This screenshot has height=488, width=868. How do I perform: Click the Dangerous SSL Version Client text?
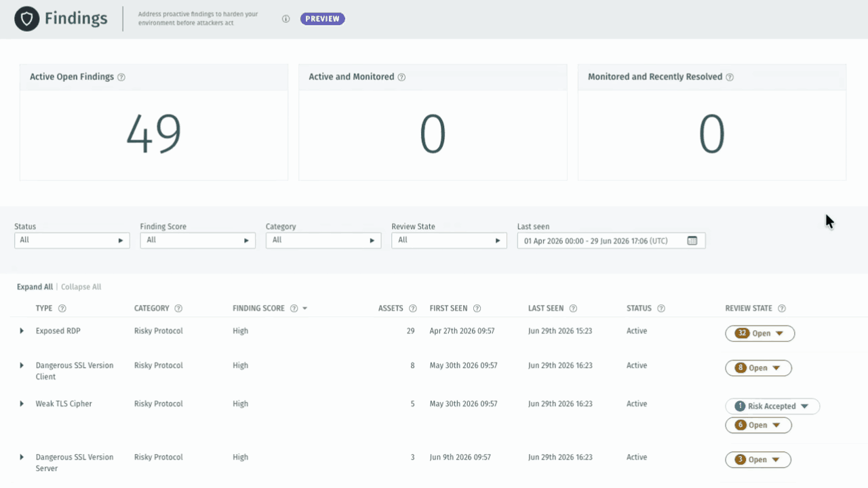75,371
